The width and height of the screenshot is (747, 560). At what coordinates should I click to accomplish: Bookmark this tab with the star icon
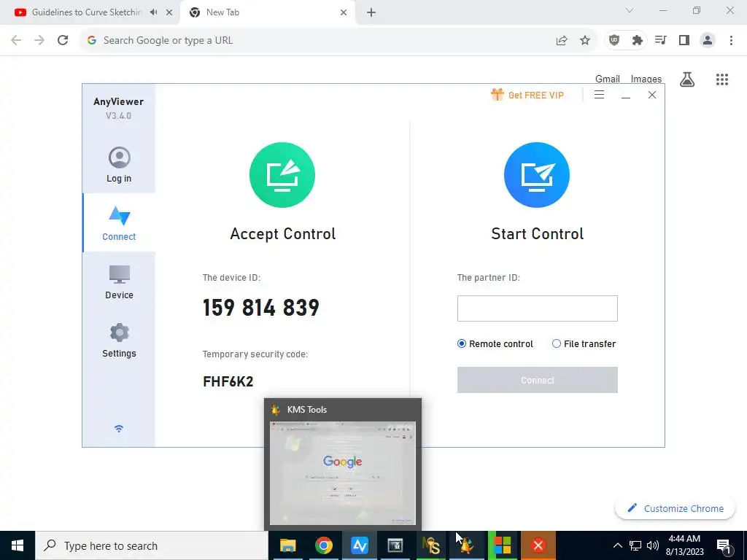585,41
